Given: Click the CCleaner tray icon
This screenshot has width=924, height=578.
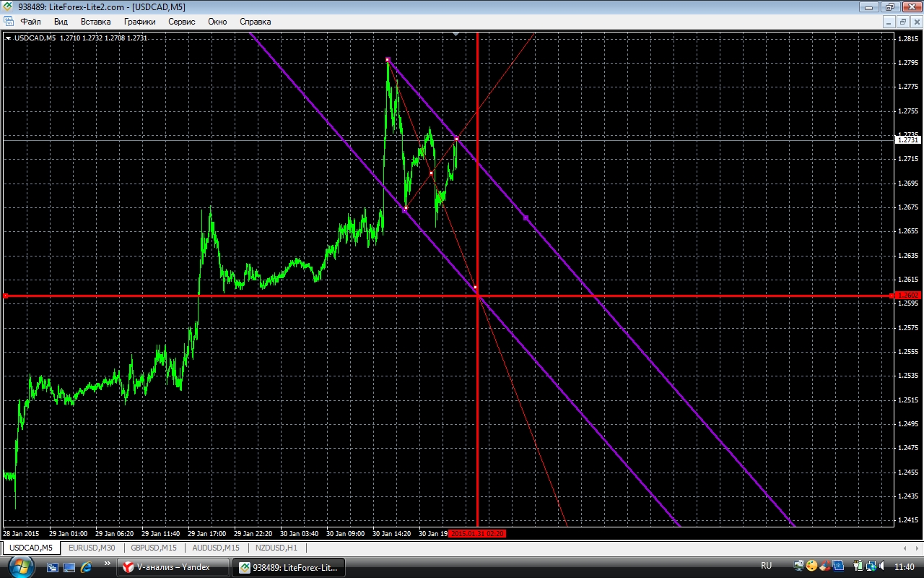Looking at the screenshot, I should pyautogui.click(x=824, y=566).
